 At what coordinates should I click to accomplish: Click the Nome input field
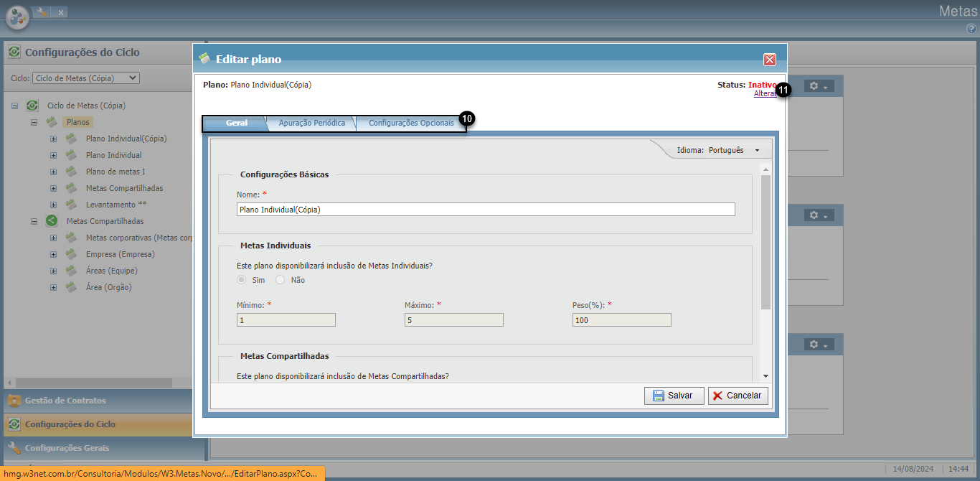click(x=486, y=210)
